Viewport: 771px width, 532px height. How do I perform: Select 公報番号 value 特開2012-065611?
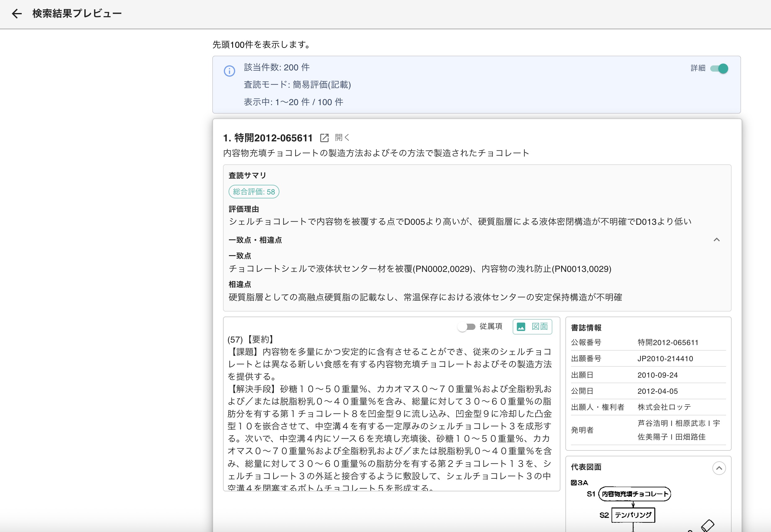(668, 342)
